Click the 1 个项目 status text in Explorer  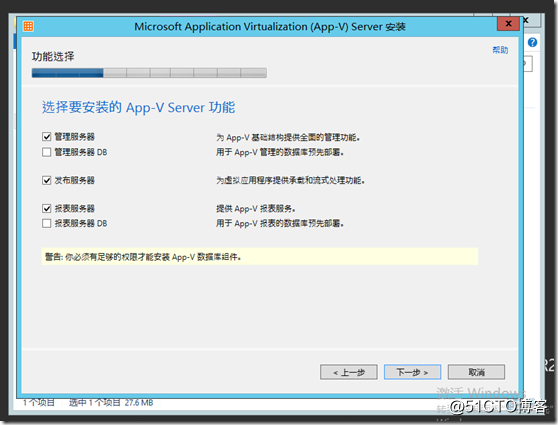click(39, 403)
